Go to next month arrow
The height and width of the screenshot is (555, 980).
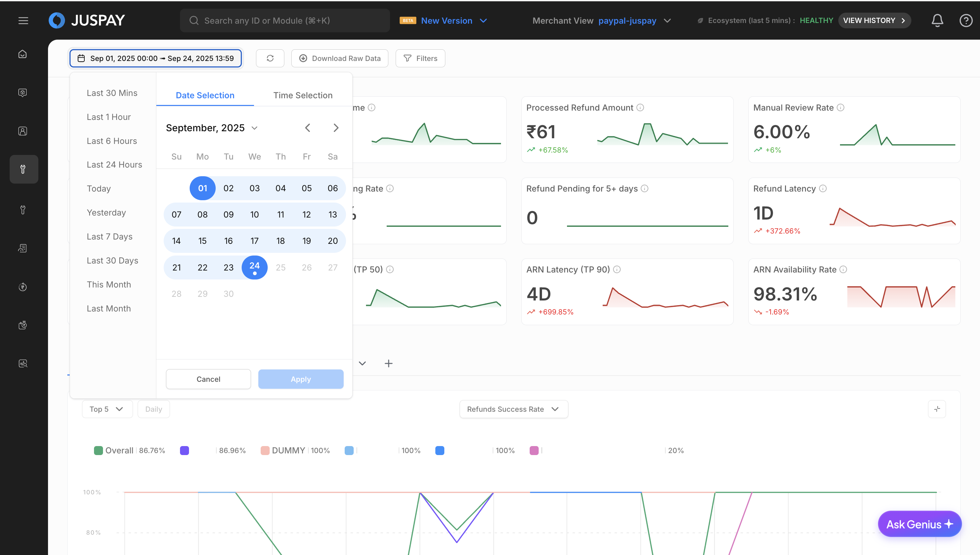[336, 128]
